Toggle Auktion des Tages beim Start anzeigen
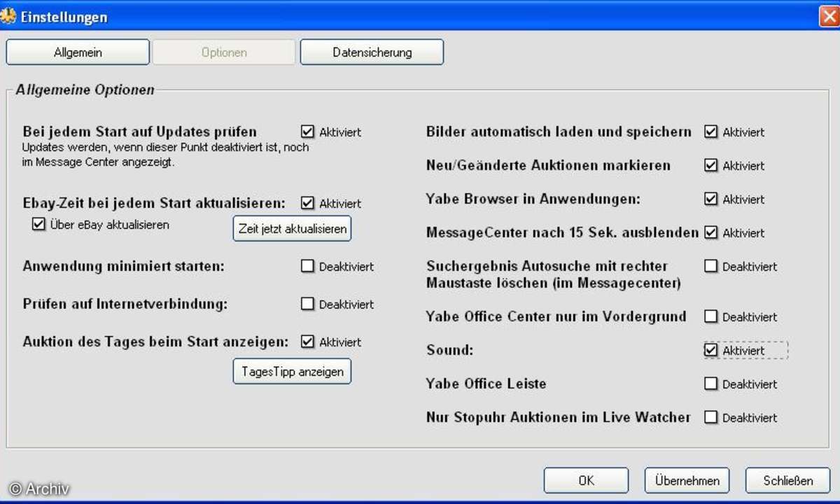 click(307, 342)
